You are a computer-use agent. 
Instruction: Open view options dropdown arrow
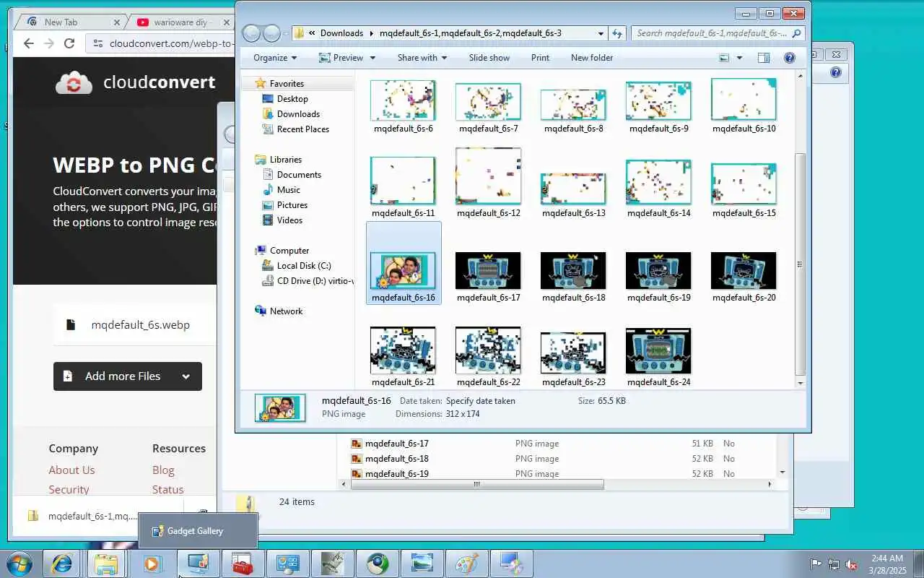click(x=739, y=58)
